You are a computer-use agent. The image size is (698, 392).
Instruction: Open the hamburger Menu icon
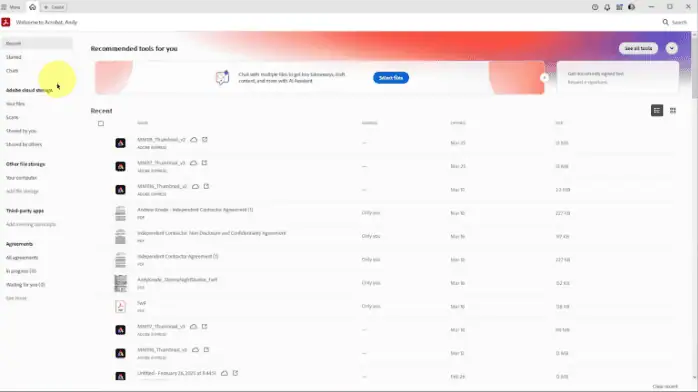point(4,7)
